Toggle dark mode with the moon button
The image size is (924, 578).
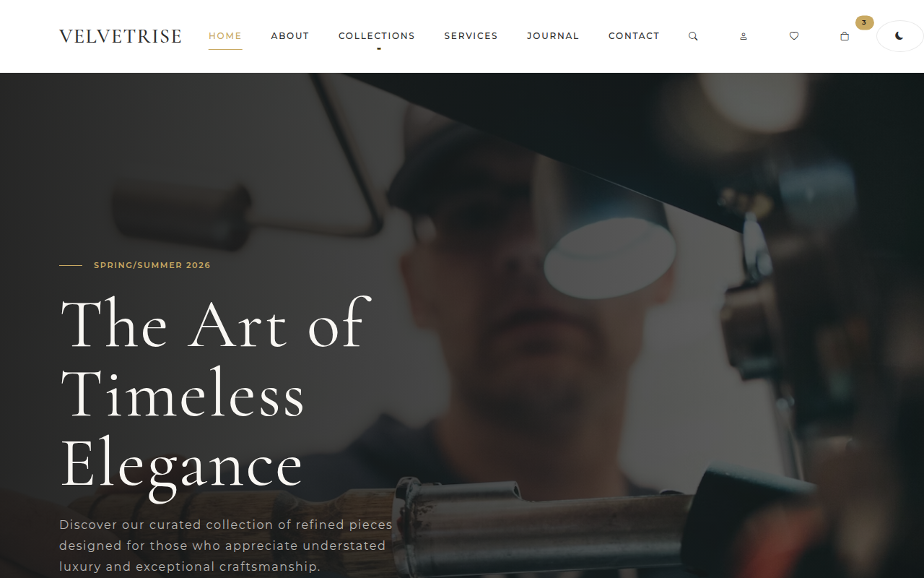point(899,36)
